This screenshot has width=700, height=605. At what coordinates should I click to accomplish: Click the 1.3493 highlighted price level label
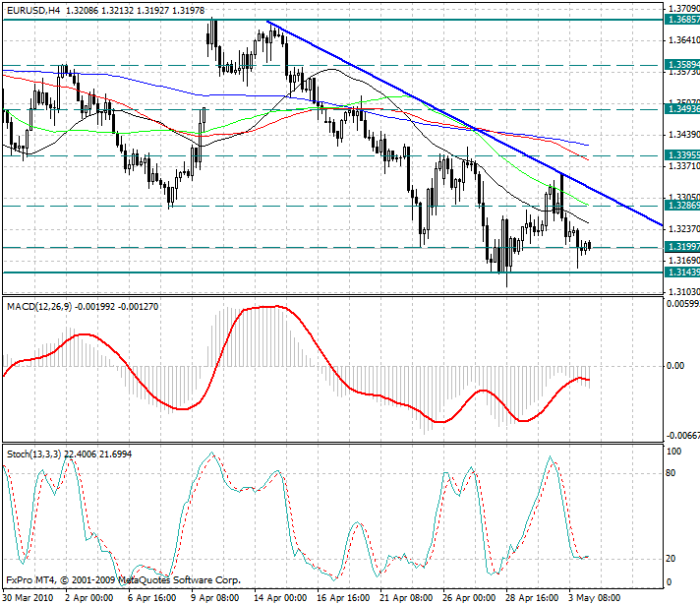pos(682,108)
